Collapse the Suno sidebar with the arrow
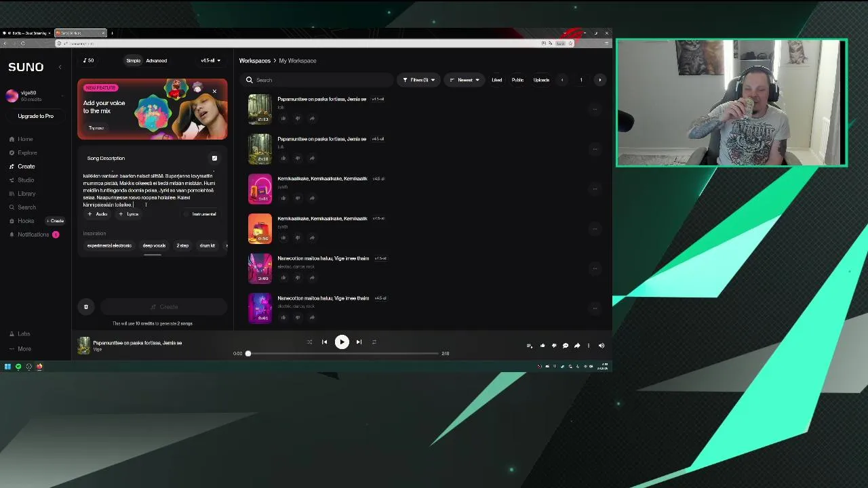 click(x=60, y=67)
